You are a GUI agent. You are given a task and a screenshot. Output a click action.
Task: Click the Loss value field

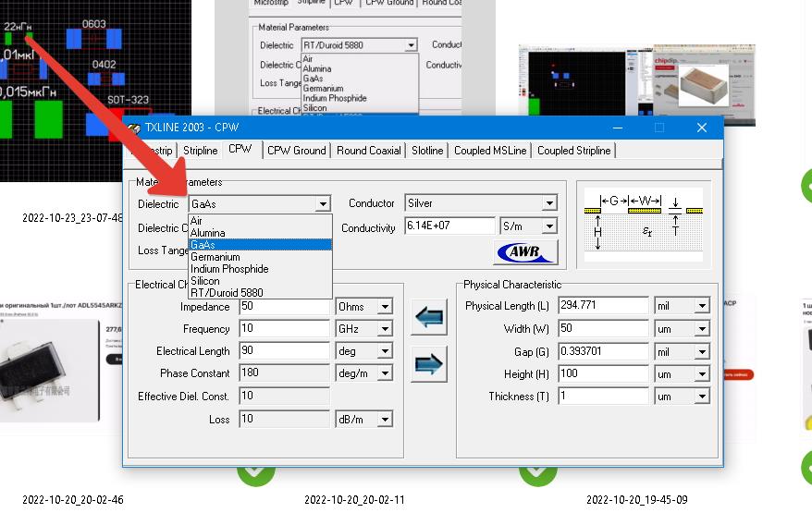pos(284,419)
